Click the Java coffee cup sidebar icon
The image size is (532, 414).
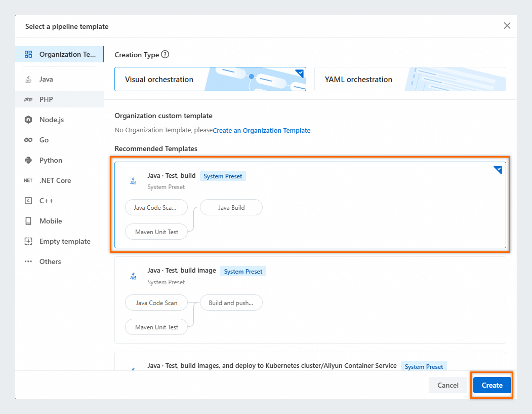pyautogui.click(x=28, y=80)
